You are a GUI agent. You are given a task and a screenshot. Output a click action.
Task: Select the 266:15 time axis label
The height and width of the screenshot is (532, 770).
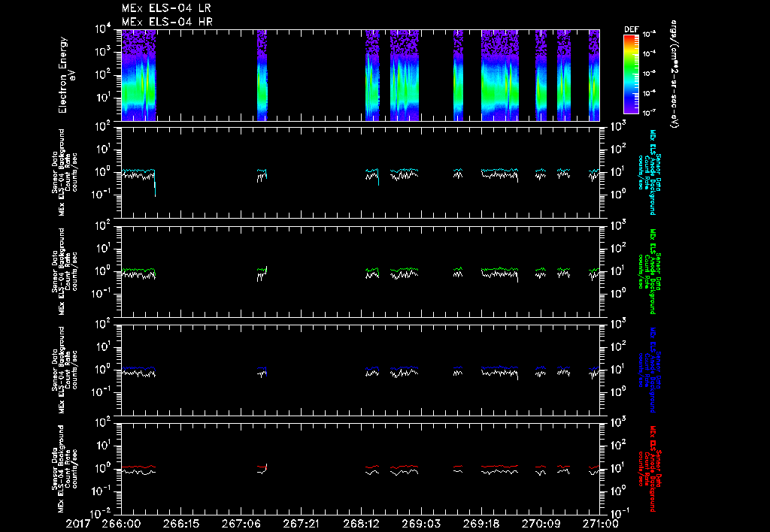tap(180, 524)
